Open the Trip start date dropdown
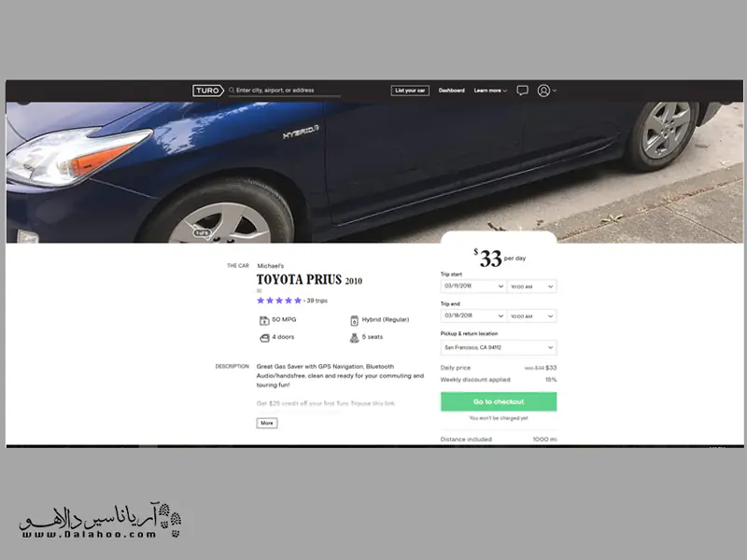Image resolution: width=747 pixels, height=560 pixels. point(473,287)
